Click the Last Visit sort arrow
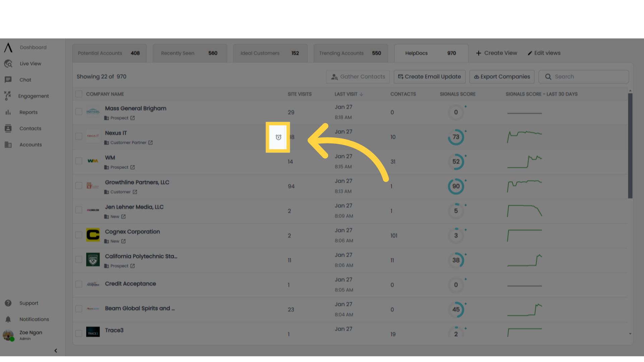The width and height of the screenshot is (644, 362). tap(362, 94)
